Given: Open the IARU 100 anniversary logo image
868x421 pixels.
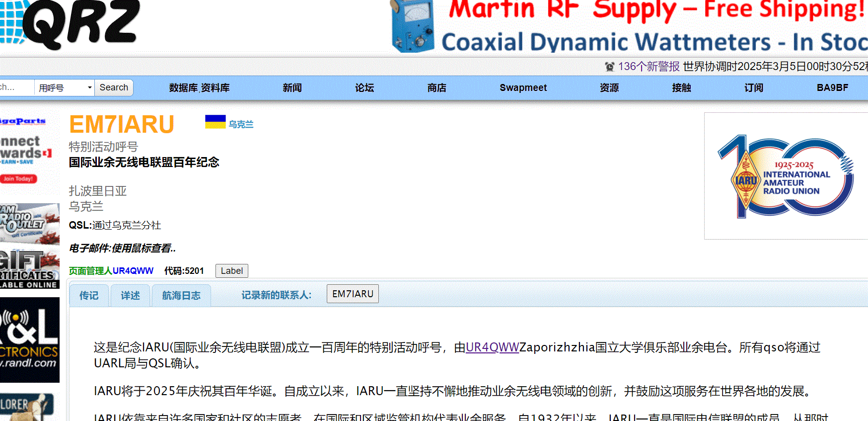Looking at the screenshot, I should point(787,175).
